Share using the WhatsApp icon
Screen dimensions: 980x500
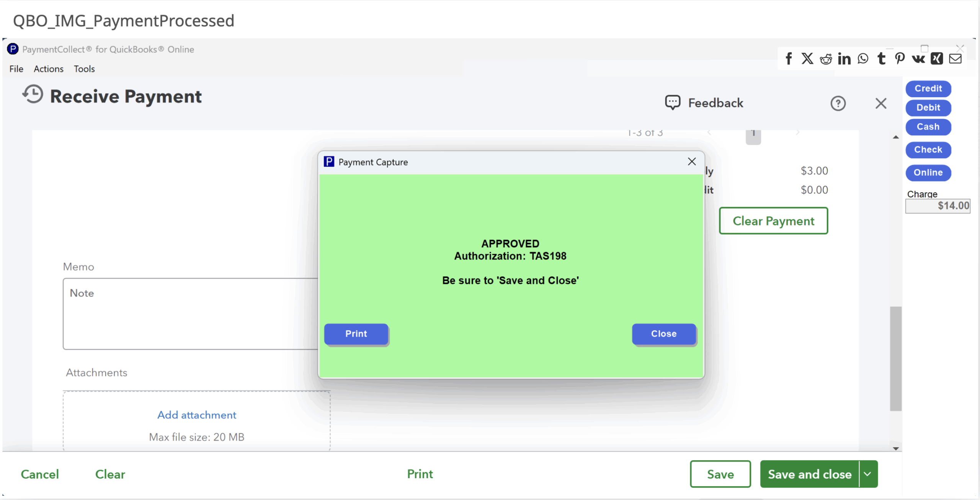[x=863, y=59]
